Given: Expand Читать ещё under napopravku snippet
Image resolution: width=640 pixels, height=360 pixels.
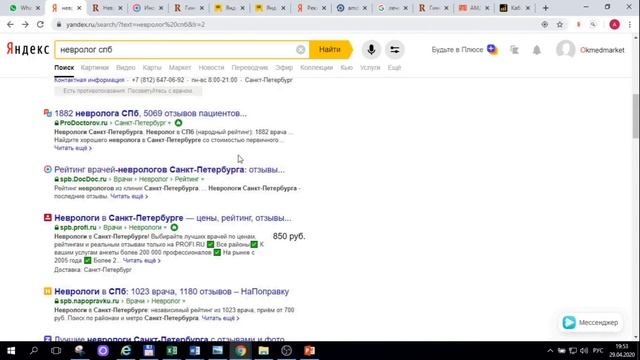Looking at the screenshot, I should [220, 318].
